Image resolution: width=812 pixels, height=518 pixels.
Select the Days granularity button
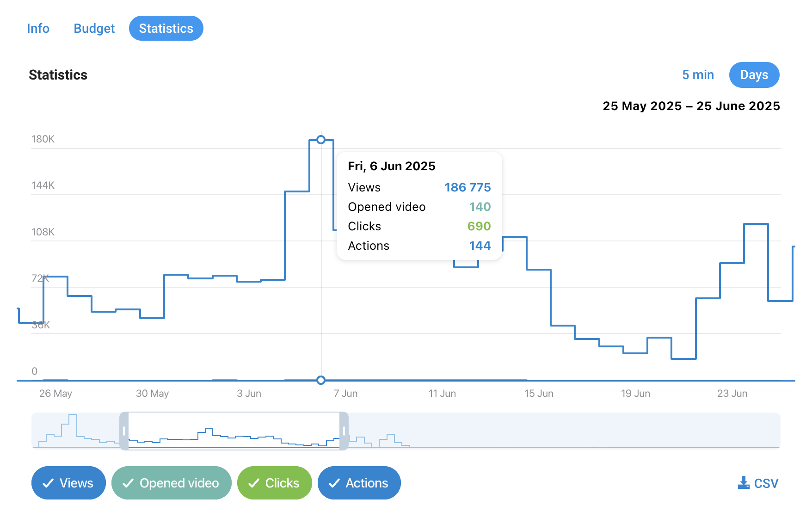tap(754, 74)
